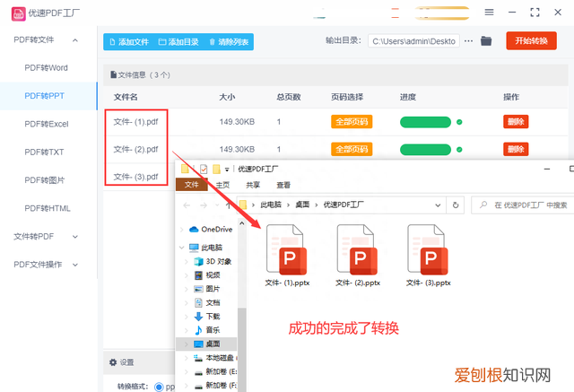This screenshot has height=392, width=574.
Task: Click the progress bar of 文件- (2).pdf
Action: coord(425,149)
